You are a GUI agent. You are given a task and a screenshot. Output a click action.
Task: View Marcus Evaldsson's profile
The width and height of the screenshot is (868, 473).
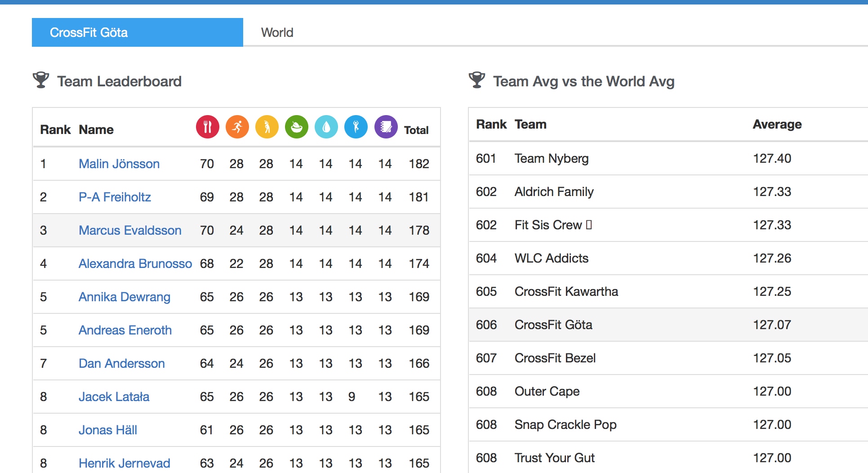(x=130, y=230)
